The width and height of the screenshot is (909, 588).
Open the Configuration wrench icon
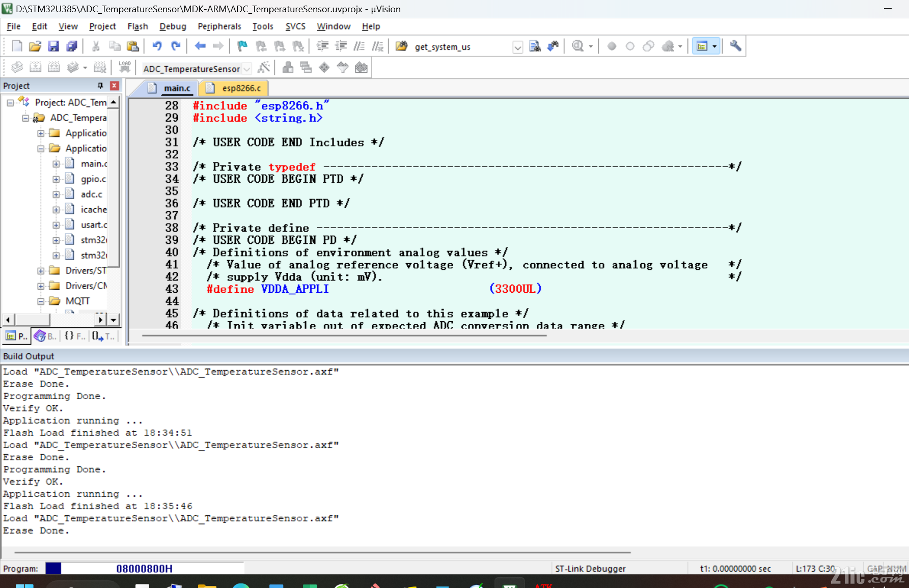[x=735, y=46]
